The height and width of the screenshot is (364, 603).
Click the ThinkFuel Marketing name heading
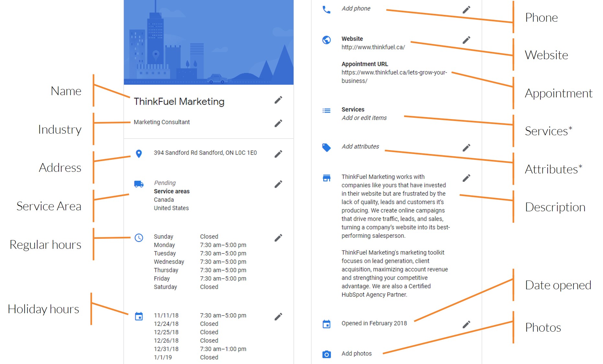(x=179, y=102)
